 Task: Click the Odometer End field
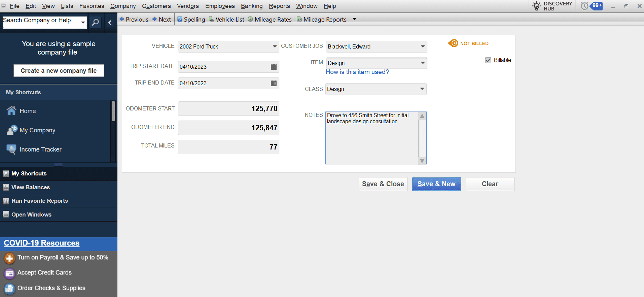pyautogui.click(x=228, y=128)
